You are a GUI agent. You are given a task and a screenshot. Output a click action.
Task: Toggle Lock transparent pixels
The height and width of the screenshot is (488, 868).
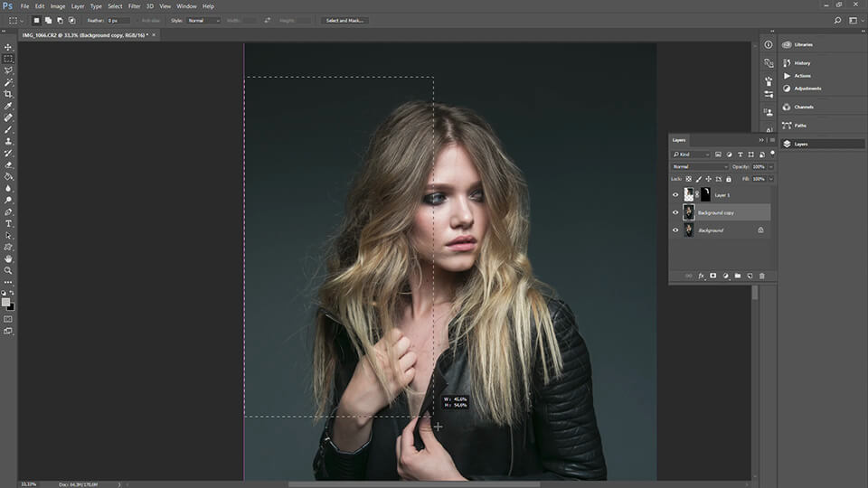[689, 179]
